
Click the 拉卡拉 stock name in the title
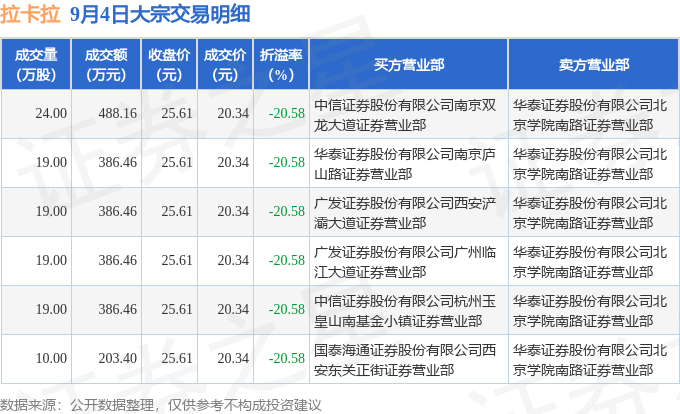[x=30, y=14]
